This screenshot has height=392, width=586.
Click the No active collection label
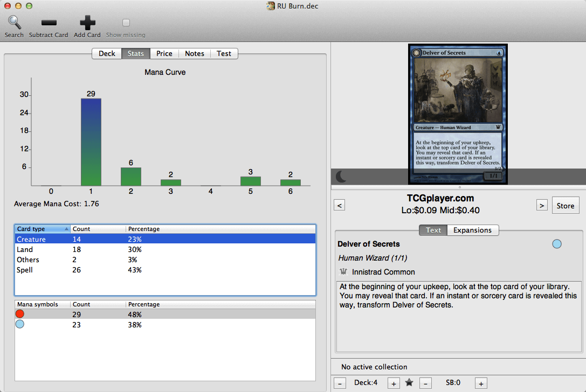pos(374,367)
